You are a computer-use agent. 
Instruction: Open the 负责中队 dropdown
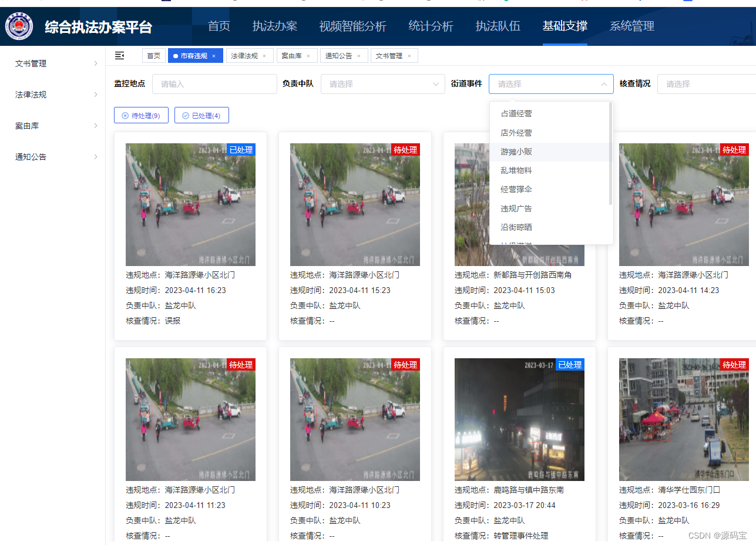click(x=382, y=84)
